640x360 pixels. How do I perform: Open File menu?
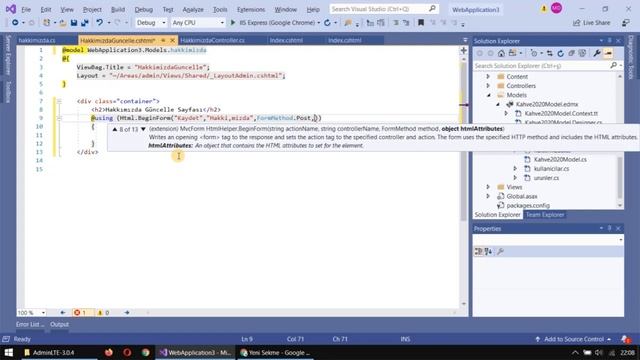pos(26,9)
